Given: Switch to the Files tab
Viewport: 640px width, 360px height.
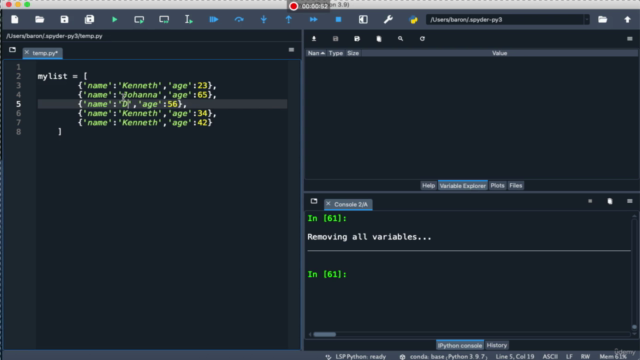Looking at the screenshot, I should [x=516, y=186].
